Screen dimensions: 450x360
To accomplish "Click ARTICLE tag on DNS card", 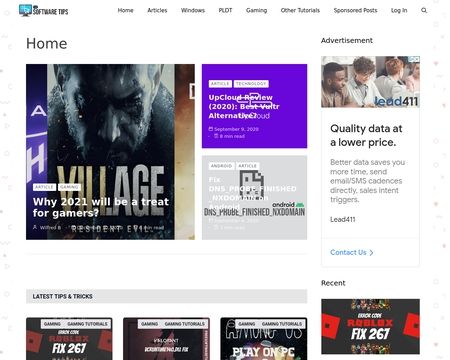I will coord(248,166).
